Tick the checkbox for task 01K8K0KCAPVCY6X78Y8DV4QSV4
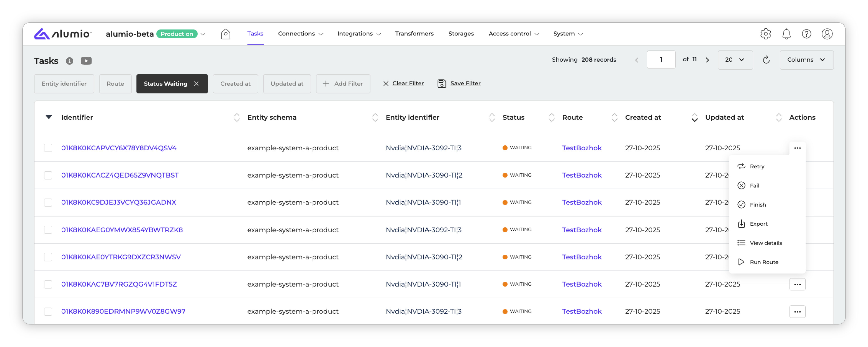 coord(48,148)
